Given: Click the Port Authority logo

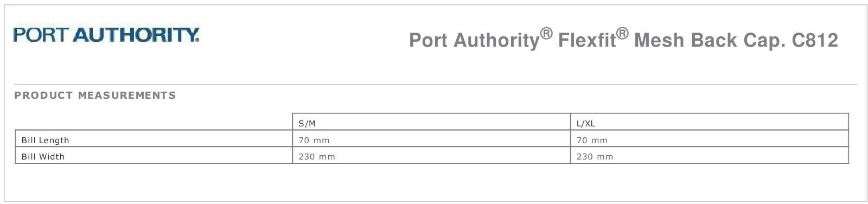Looking at the screenshot, I should pyautogui.click(x=106, y=35).
